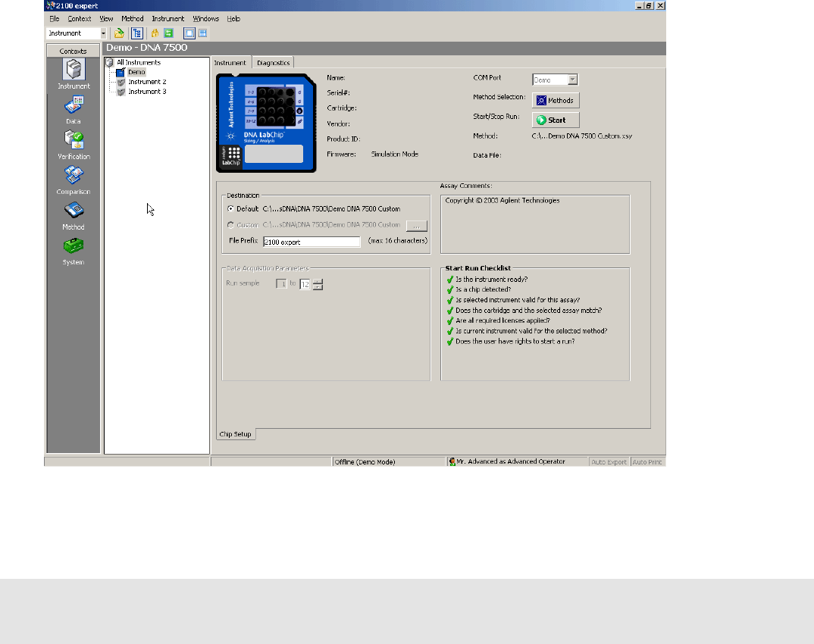Select the single view toolbar icon
Image resolution: width=814 pixels, height=644 pixels.
(x=189, y=33)
